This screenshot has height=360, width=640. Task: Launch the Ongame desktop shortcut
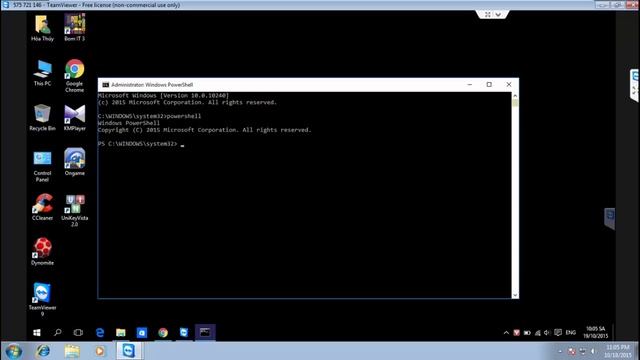tap(75, 162)
